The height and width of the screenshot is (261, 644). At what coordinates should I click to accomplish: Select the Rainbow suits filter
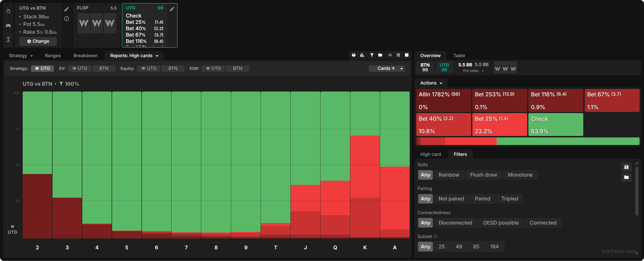tap(448, 175)
